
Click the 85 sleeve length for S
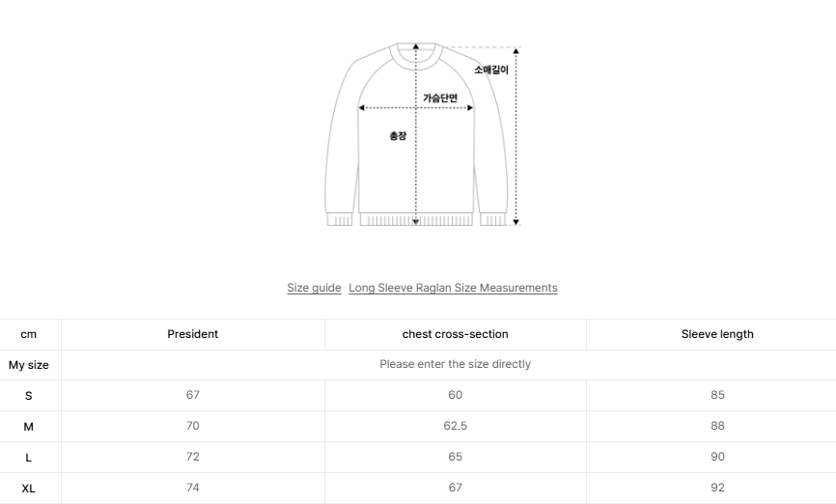(x=717, y=395)
